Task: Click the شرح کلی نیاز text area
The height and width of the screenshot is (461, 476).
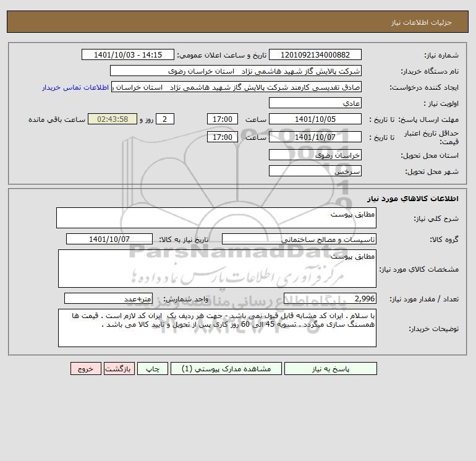Action: [216, 218]
